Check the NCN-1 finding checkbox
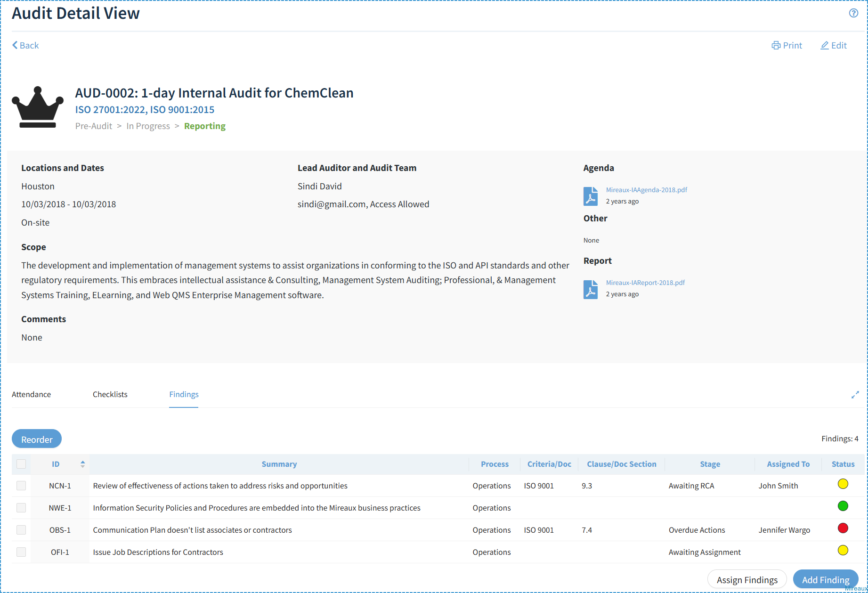This screenshot has height=593, width=868. click(x=21, y=486)
